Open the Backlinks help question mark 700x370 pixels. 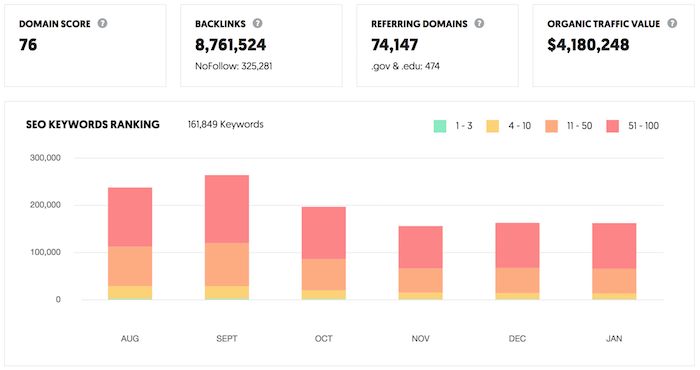pyautogui.click(x=258, y=23)
